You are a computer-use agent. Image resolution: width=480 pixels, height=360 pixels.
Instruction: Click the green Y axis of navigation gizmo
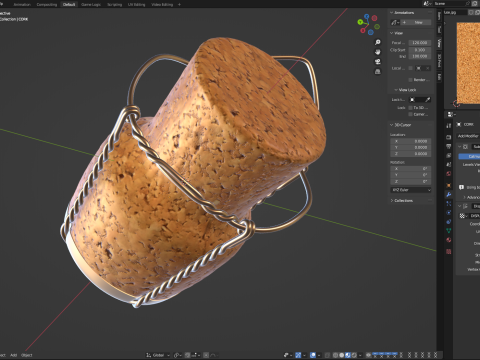[360, 22]
